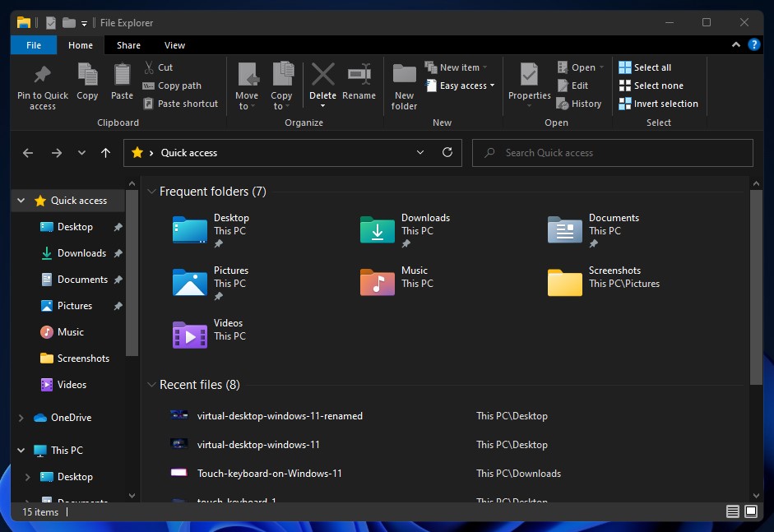The image size is (774, 532).
Task: Switch to large icons view in status bar
Action: [x=751, y=511]
